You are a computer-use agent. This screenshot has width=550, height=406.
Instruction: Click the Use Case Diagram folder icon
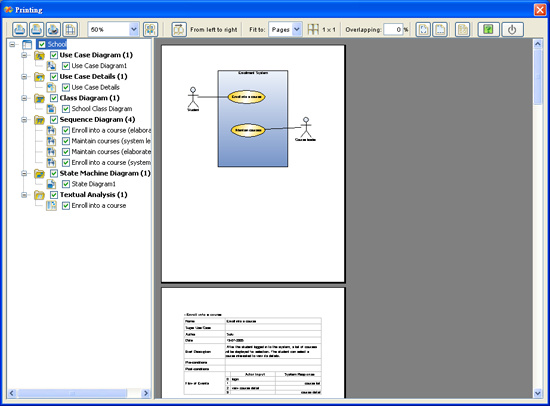click(39, 55)
